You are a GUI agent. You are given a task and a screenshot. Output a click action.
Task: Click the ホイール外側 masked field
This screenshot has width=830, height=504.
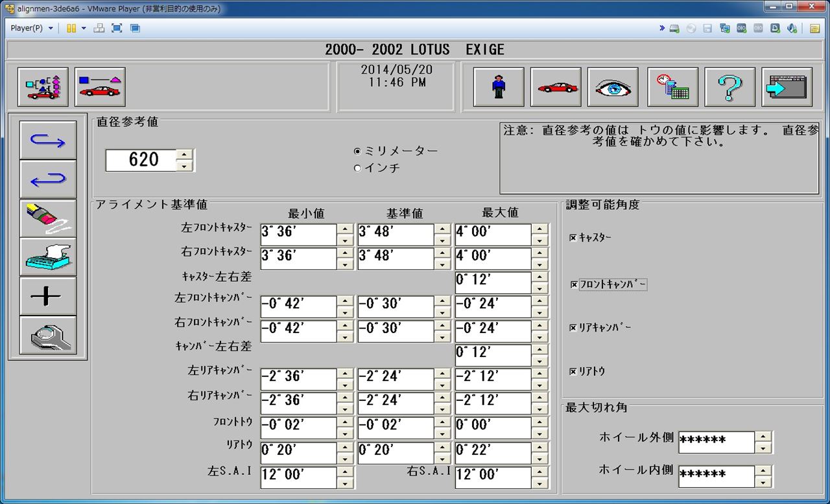tap(717, 442)
